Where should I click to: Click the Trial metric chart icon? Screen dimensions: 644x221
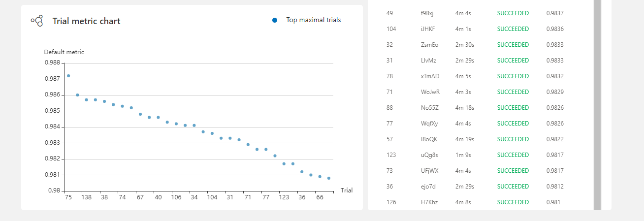[37, 21]
